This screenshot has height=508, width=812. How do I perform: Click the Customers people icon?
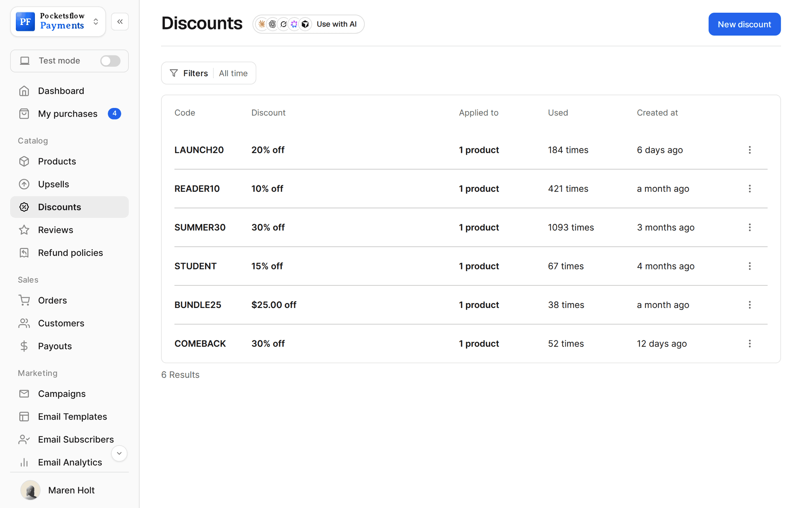click(x=24, y=323)
